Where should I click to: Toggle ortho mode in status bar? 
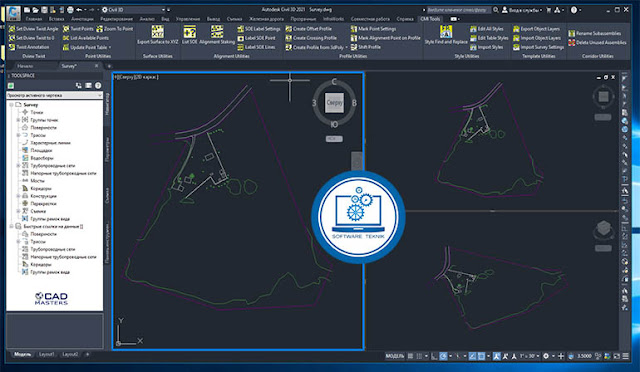(x=434, y=356)
